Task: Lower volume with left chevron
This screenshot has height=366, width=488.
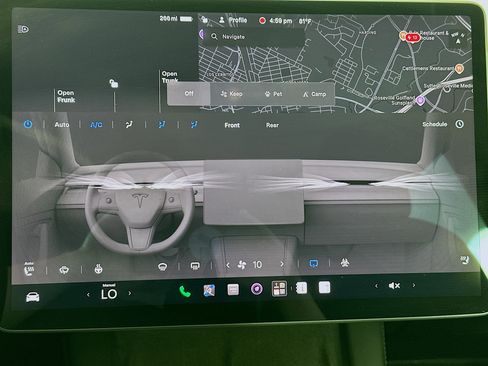Action: (x=376, y=286)
